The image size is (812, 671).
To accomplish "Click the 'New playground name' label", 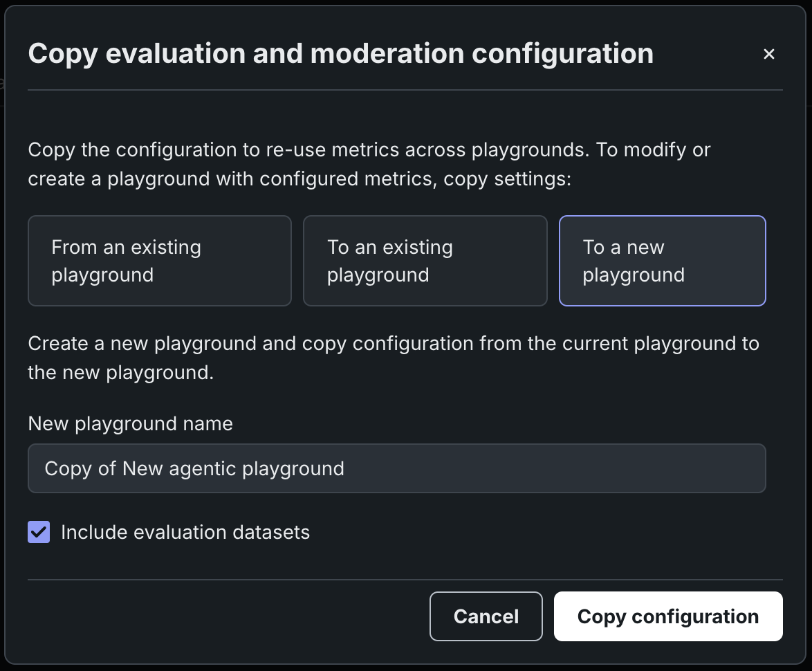I will [x=131, y=423].
